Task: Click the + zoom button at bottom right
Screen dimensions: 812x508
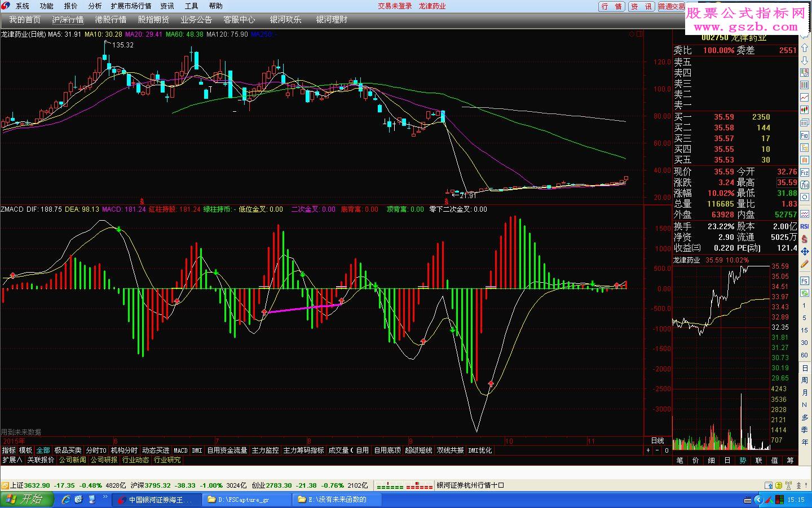Action: [648, 450]
